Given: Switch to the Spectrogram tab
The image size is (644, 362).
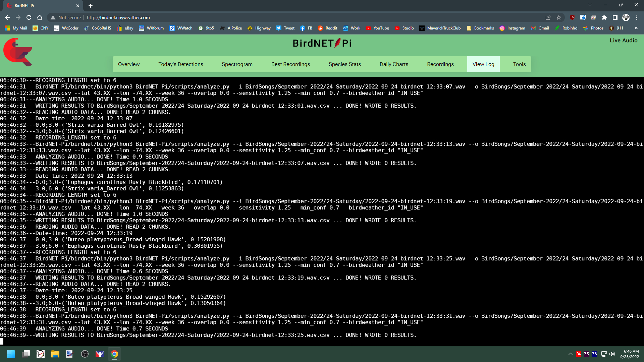Looking at the screenshot, I should pyautogui.click(x=237, y=64).
